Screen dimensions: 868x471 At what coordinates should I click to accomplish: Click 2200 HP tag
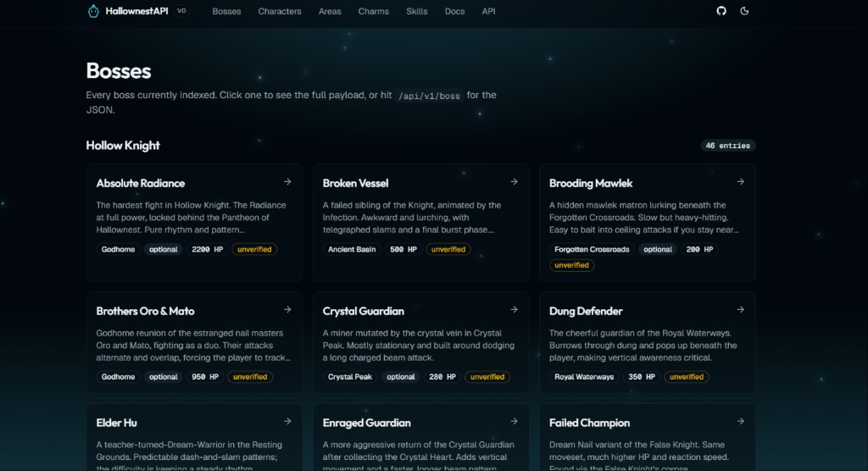click(207, 250)
